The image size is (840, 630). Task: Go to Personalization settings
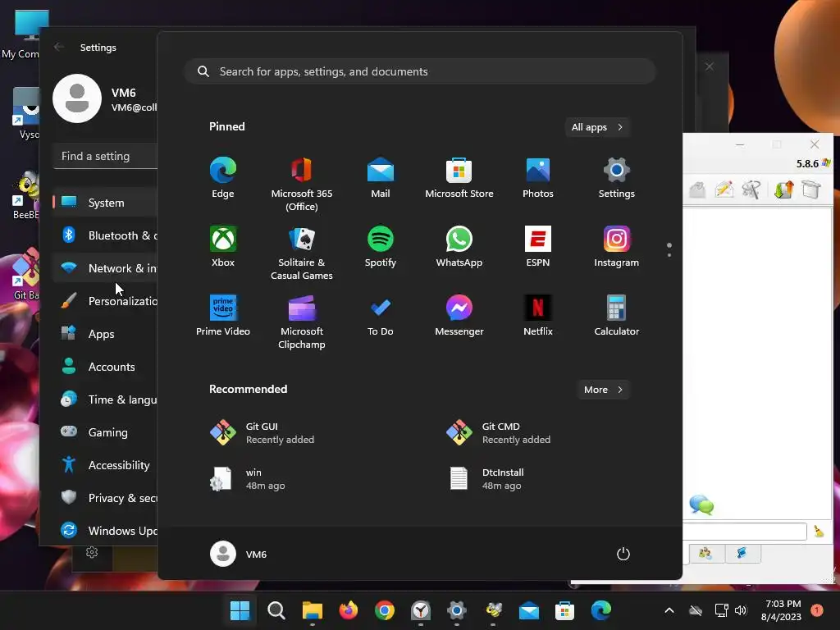[106, 301]
